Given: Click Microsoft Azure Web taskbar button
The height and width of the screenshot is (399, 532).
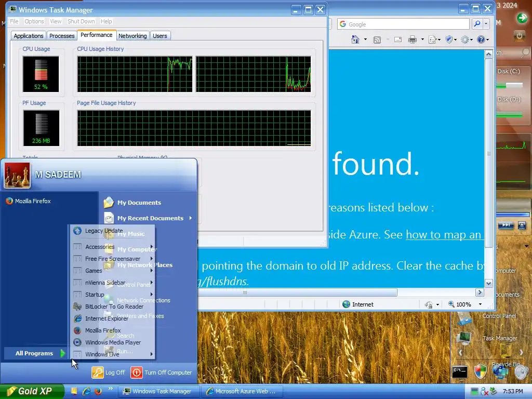Looking at the screenshot, I should coord(241,391).
